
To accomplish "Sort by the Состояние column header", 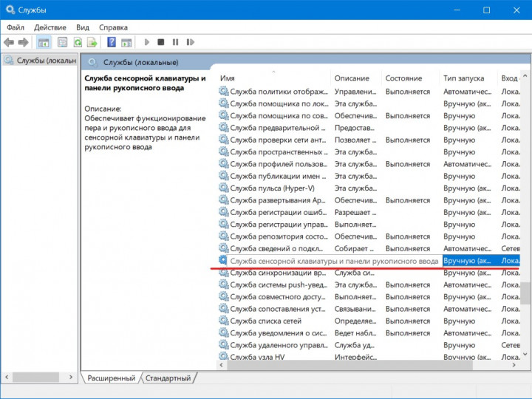I will click(x=403, y=78).
